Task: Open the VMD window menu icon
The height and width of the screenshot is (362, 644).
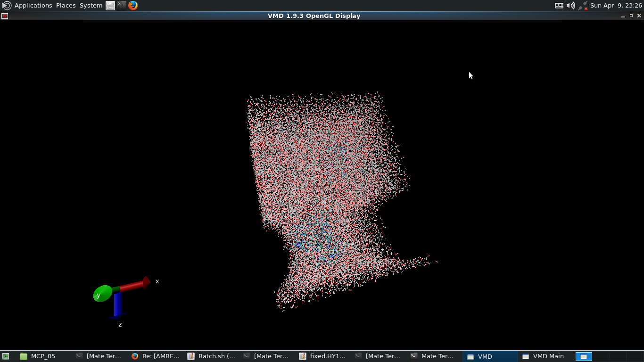Action: tap(5, 16)
